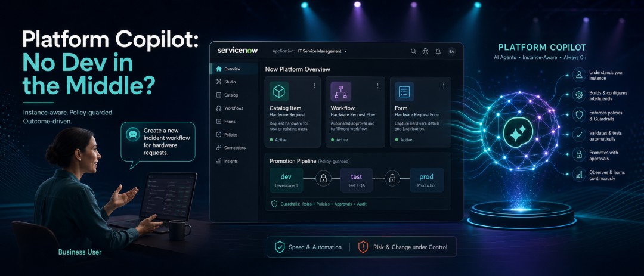Viewport: 644px width, 276px height.
Task: Open the Hardware Request Form card title
Action: (x=416, y=114)
